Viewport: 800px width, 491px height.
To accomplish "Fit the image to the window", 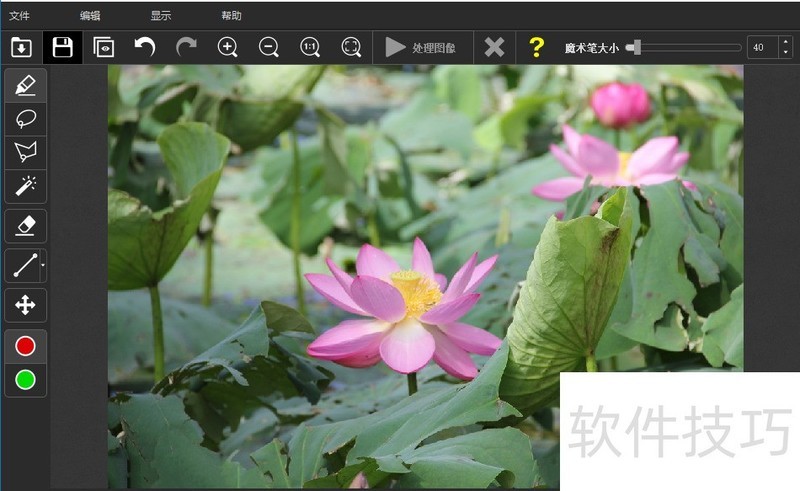I will click(351, 47).
